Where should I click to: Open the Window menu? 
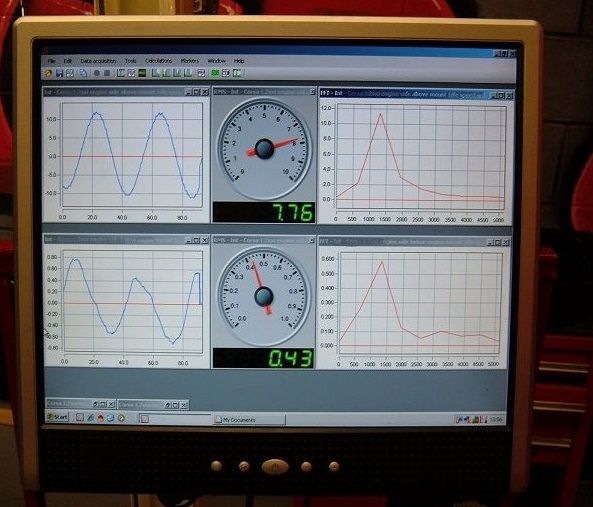pos(216,61)
